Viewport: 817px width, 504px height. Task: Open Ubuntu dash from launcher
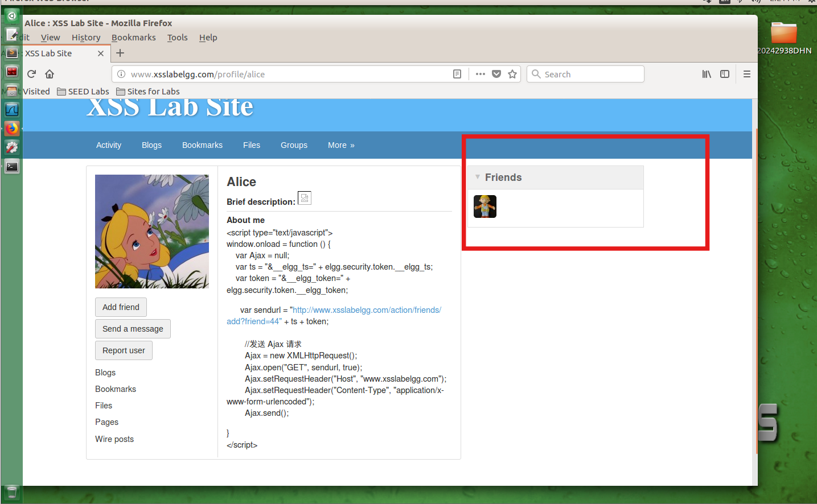point(12,16)
